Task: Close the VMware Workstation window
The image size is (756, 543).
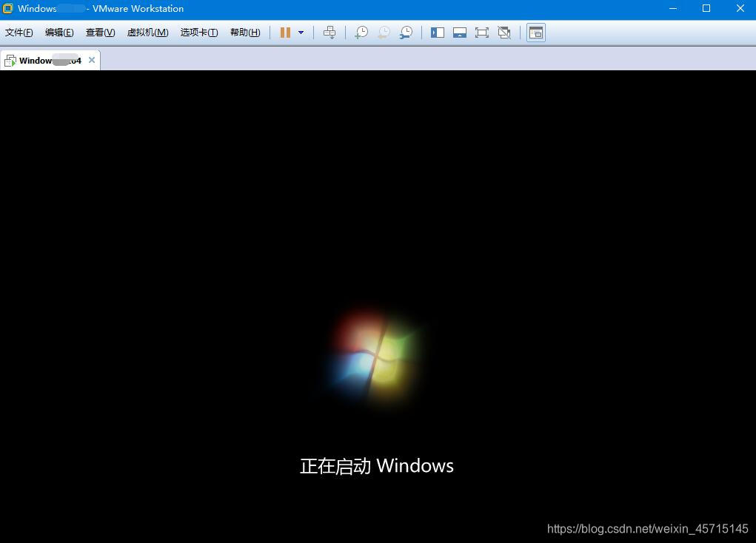Action: click(x=740, y=8)
